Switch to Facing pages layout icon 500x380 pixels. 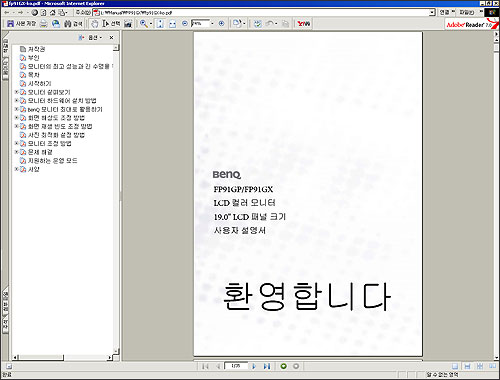pyautogui.click(x=492, y=366)
